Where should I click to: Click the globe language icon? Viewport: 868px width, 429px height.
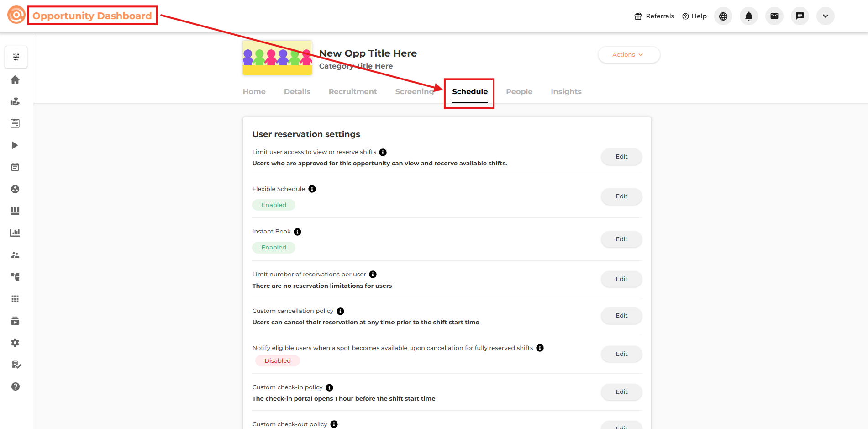coord(723,16)
